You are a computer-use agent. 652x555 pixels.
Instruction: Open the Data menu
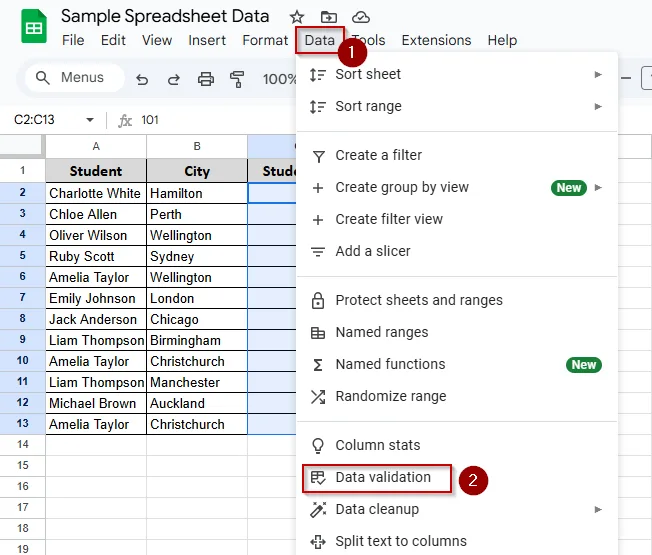pyautogui.click(x=320, y=40)
